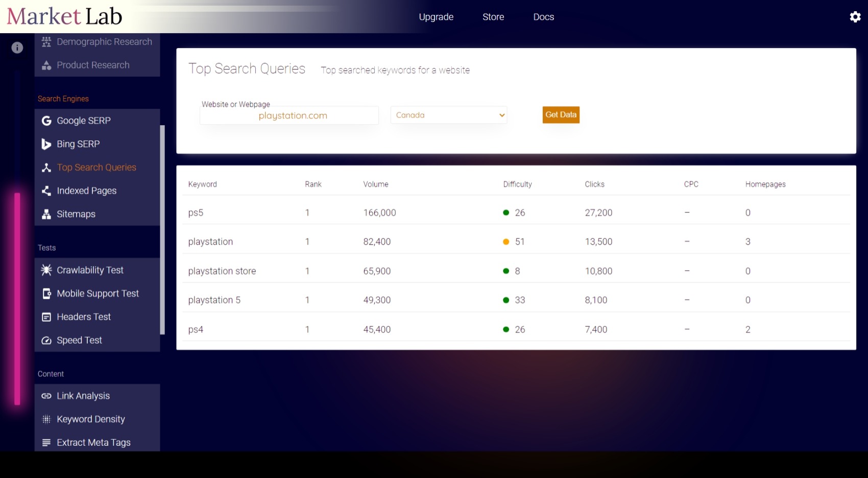Image resolution: width=868 pixels, height=478 pixels.
Task: Expand the Canada country dropdown
Action: [x=449, y=115]
